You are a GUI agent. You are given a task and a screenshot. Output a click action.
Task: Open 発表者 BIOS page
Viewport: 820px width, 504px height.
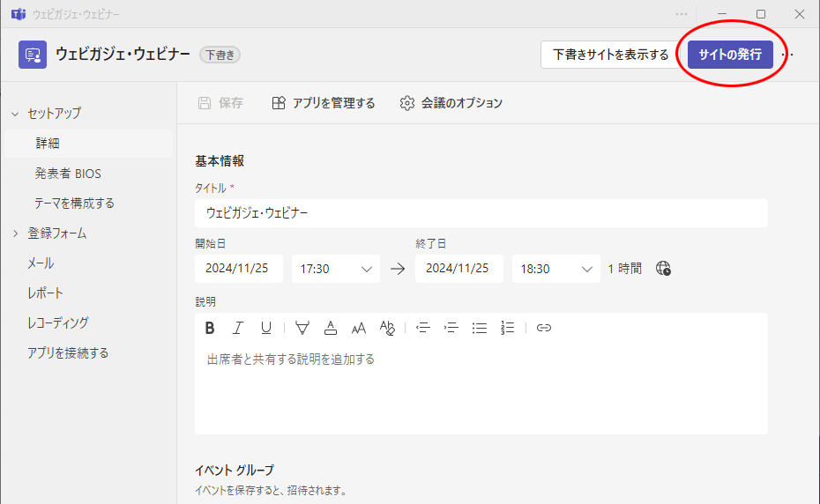68,174
